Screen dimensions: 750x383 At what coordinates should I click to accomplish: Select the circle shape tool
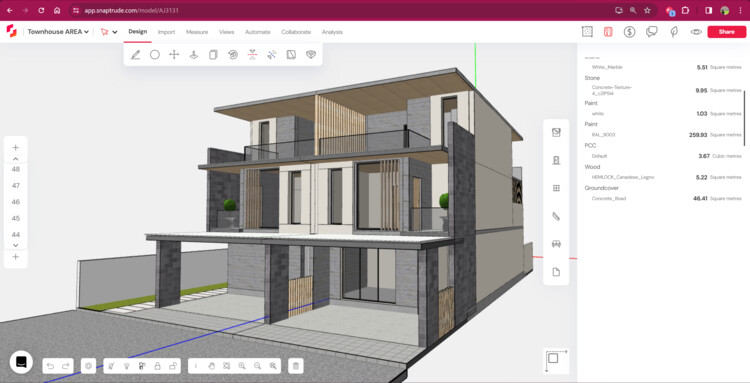[x=155, y=55]
